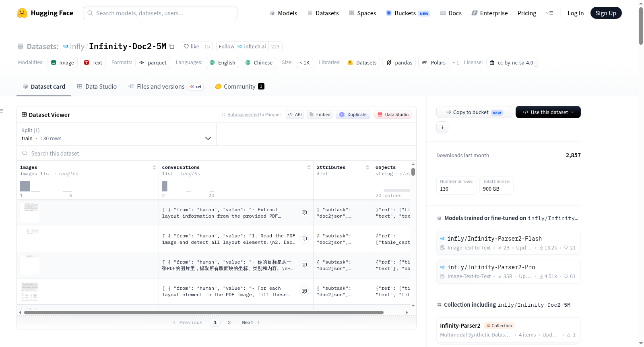644x347 pixels.
Task: Open the first row image thumbnail
Action: point(30,212)
